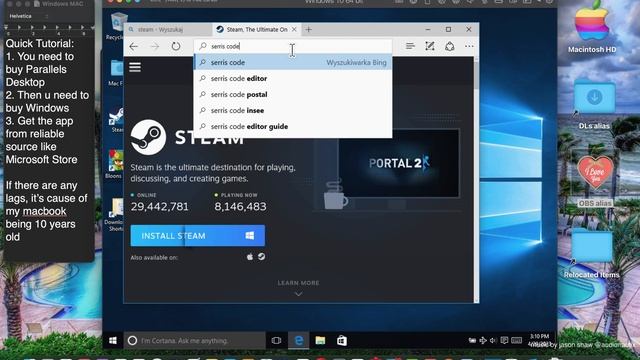Refresh the page in Edge
The width and height of the screenshot is (640, 360).
coord(176,46)
